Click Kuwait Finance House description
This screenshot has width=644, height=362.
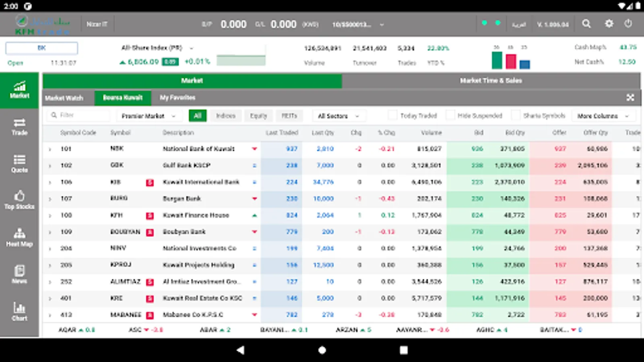point(196,216)
